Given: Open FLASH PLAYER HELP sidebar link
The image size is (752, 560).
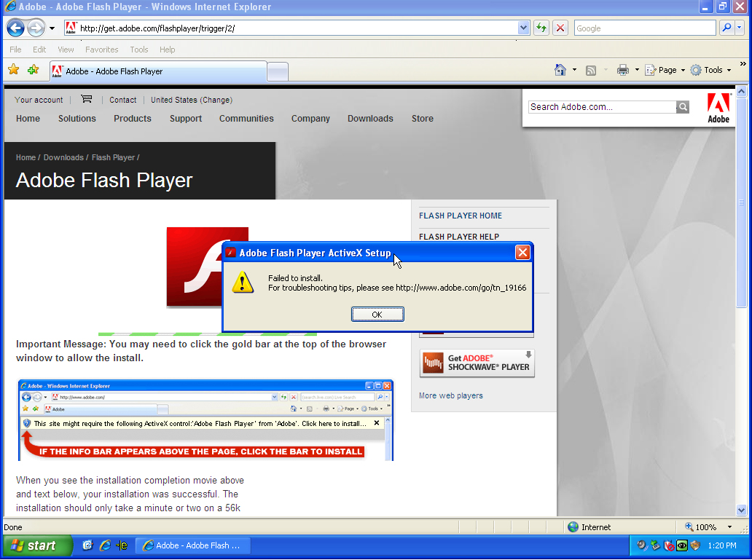Looking at the screenshot, I should 459,237.
